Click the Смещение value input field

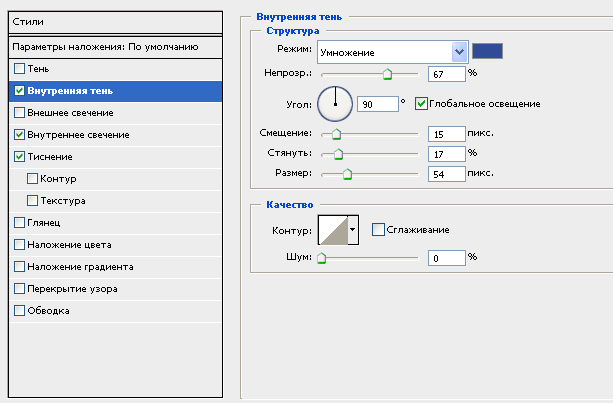[x=445, y=134]
